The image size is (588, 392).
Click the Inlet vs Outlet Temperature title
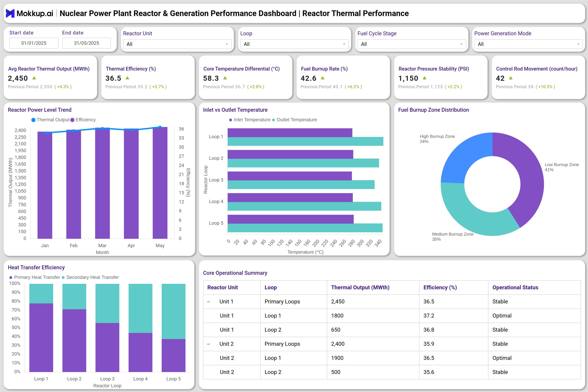[x=235, y=110]
